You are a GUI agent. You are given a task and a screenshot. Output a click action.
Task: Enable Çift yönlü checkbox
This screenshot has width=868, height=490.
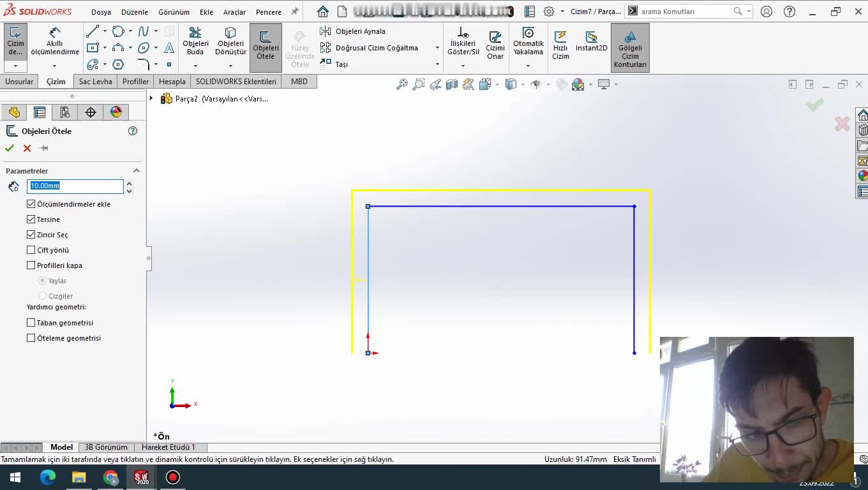point(31,250)
